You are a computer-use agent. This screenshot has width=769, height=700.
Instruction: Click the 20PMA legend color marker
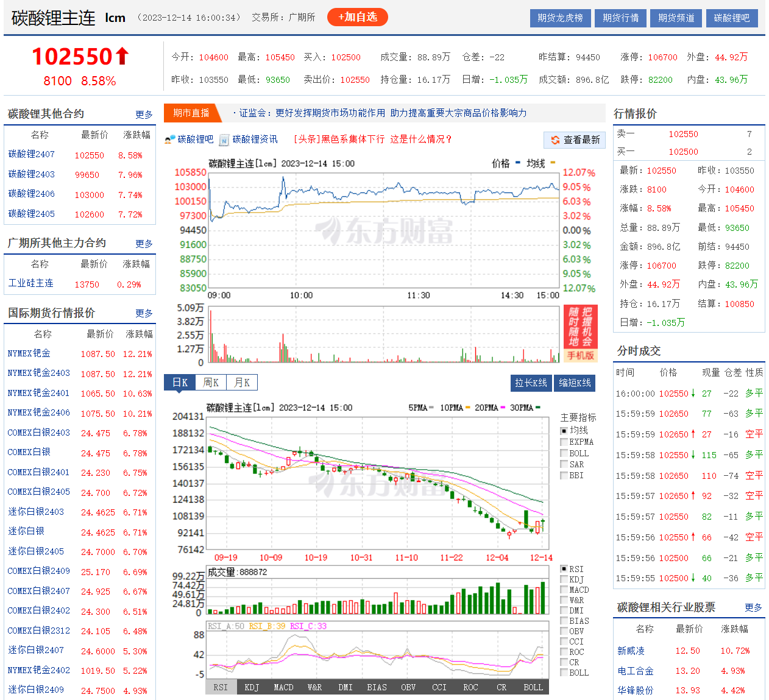point(503,408)
